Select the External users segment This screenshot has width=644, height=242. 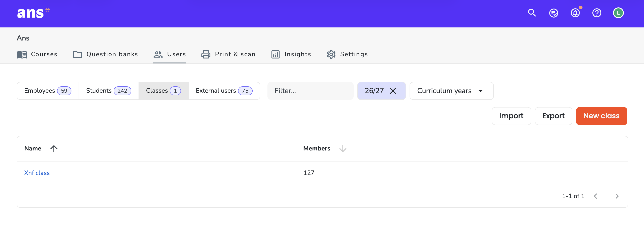tap(224, 91)
